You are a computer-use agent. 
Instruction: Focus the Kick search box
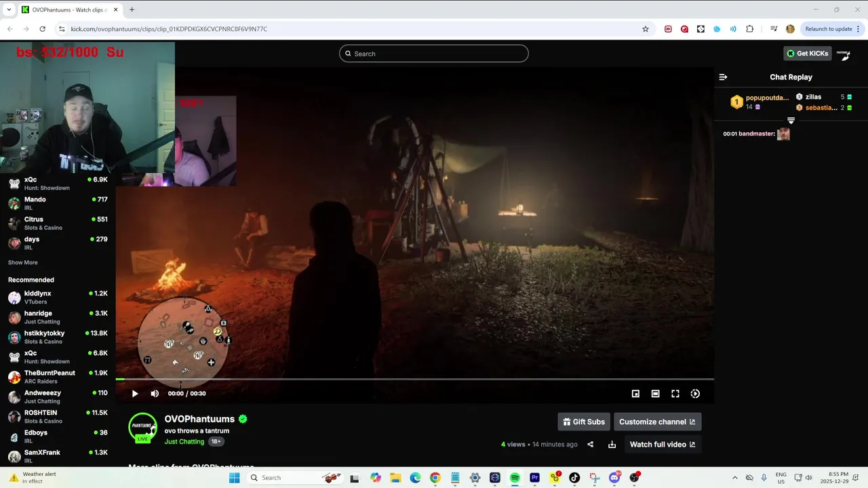tap(434, 54)
